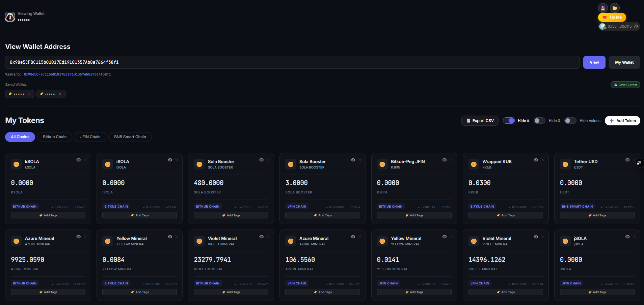Screen dimensions: 644x305
Task: Switch to the Bitkub Chain filter
Action: pos(54,137)
